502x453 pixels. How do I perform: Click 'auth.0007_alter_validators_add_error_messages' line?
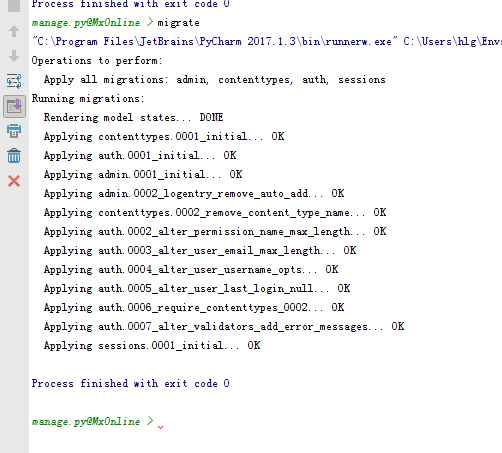224,327
